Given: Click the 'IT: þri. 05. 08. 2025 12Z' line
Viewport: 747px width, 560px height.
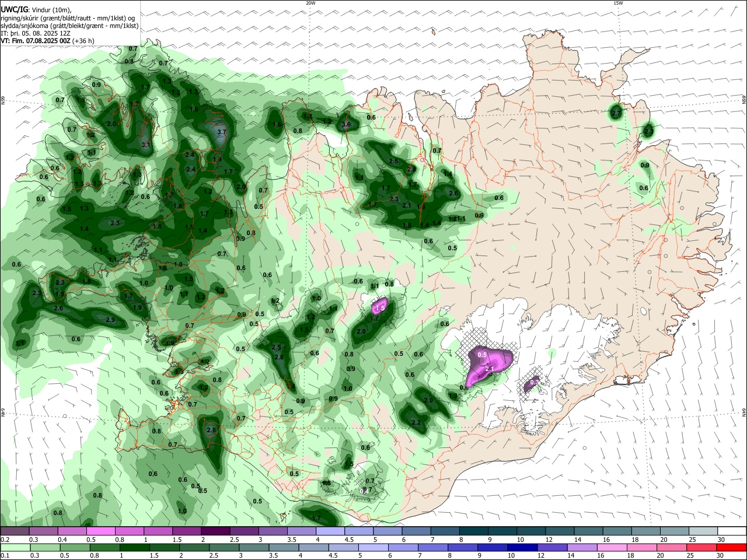Looking at the screenshot, I should pyautogui.click(x=36, y=33).
